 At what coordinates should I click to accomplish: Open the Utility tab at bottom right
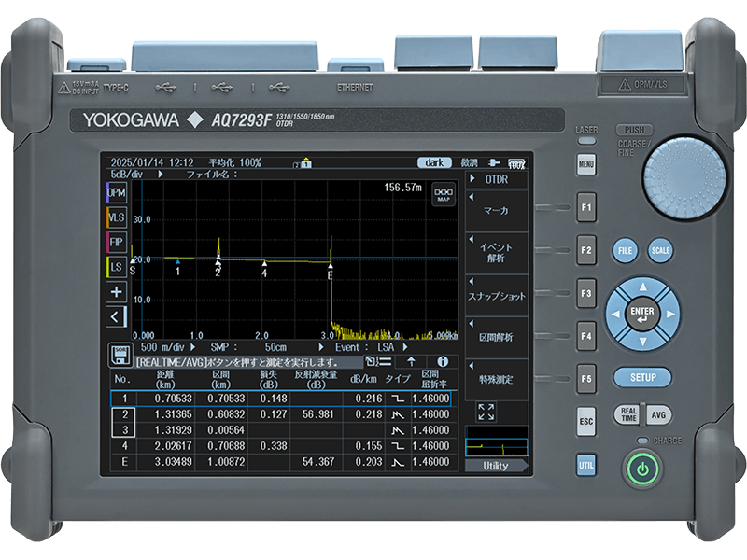pyautogui.click(x=496, y=465)
